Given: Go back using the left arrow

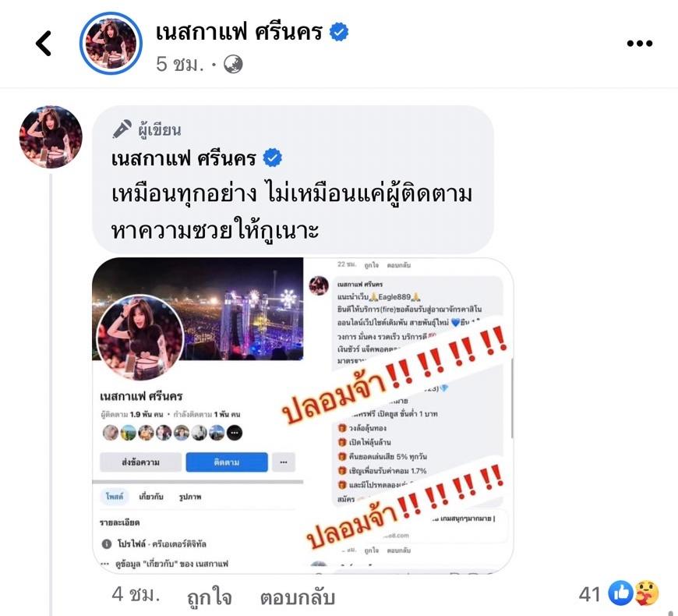Looking at the screenshot, I should (44, 43).
